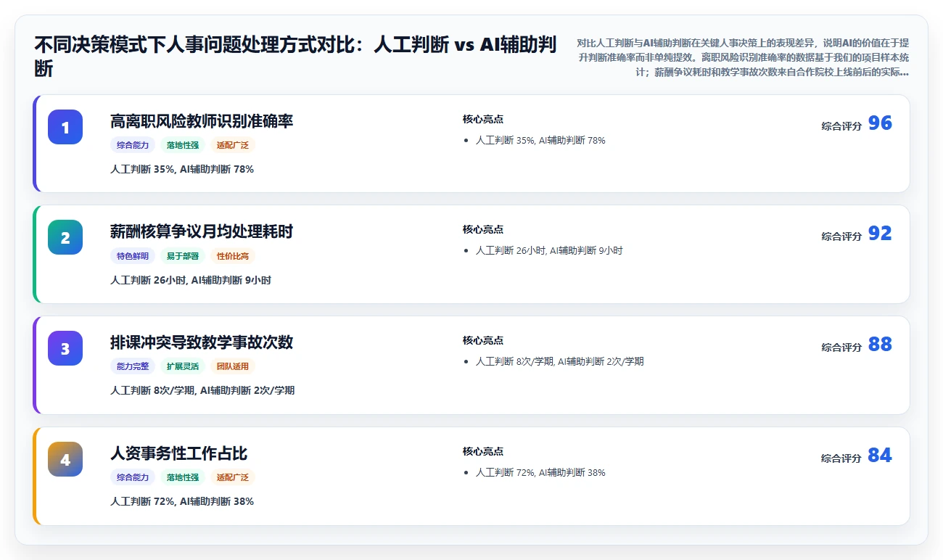
Task: Open the 人资事务性工作占比 card title
Action: pos(179,453)
